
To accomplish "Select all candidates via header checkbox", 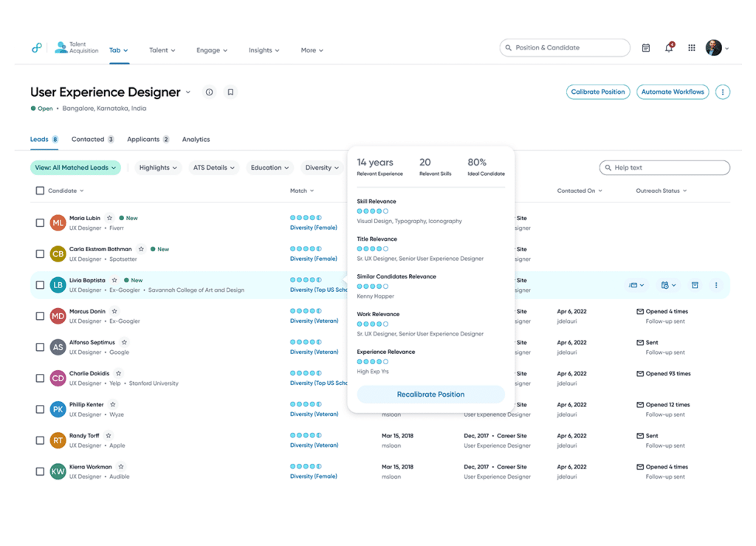I will [x=40, y=190].
